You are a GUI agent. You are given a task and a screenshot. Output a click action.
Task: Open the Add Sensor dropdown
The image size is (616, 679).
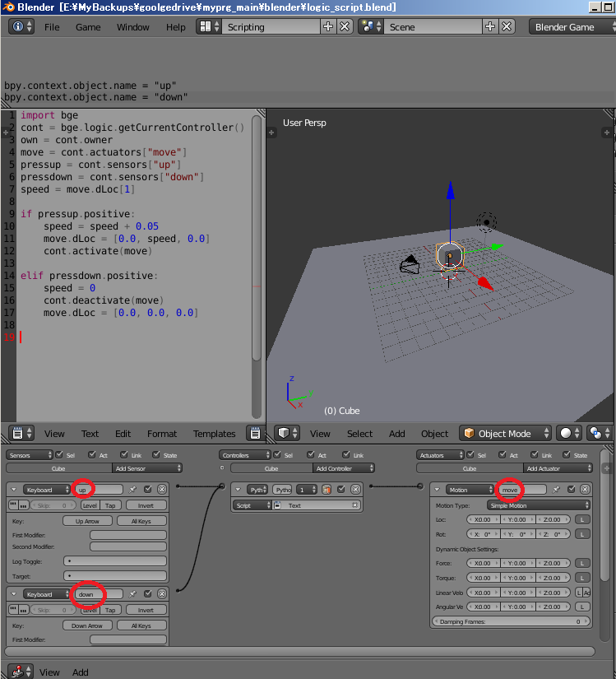pyautogui.click(x=147, y=468)
